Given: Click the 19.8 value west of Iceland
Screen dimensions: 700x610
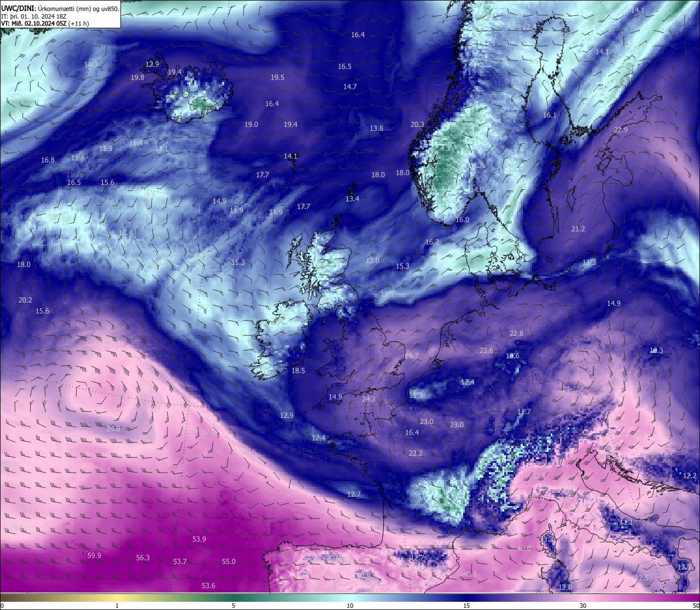Looking at the screenshot, I should click(138, 77).
